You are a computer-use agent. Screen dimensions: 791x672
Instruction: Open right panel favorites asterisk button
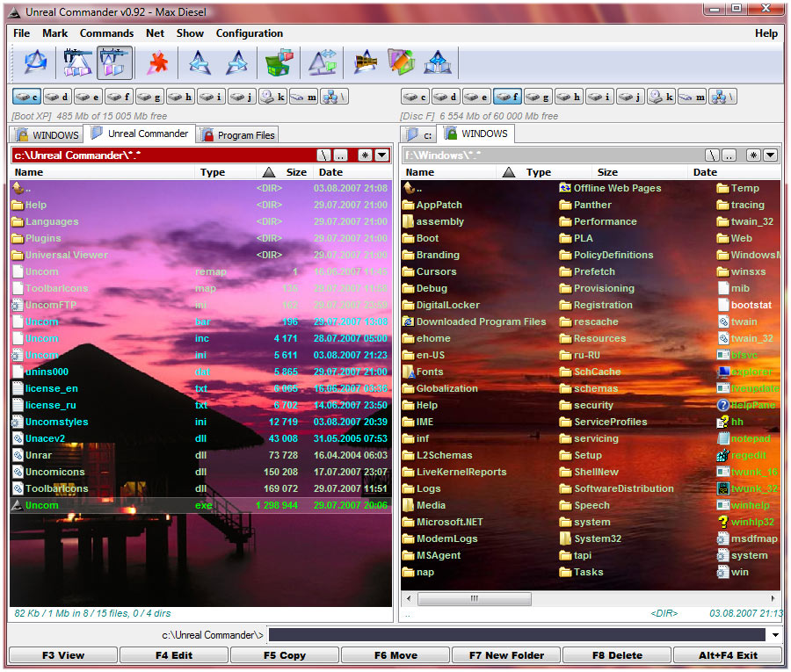(753, 155)
